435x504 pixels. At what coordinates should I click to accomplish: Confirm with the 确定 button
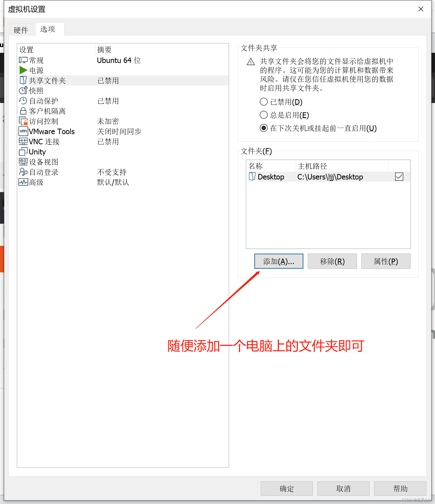(287, 488)
